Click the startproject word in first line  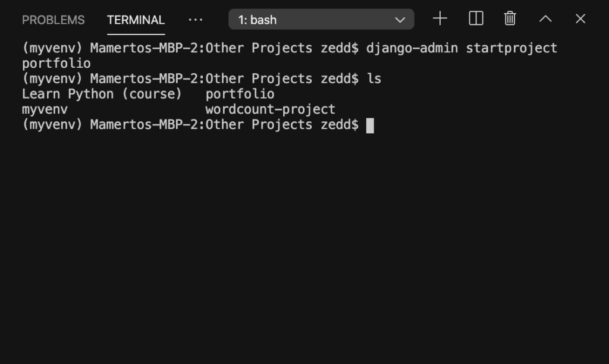(511, 48)
